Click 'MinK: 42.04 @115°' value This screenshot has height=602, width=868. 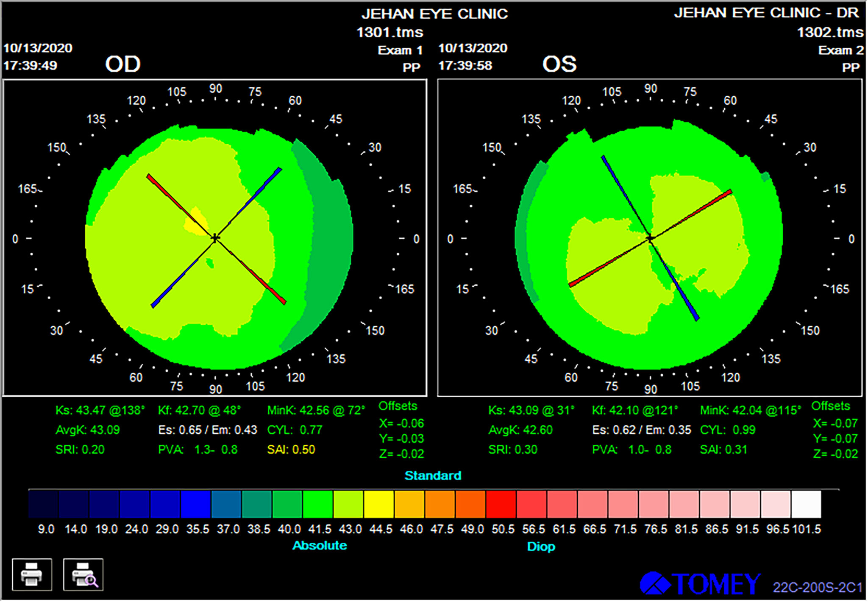pyautogui.click(x=751, y=410)
